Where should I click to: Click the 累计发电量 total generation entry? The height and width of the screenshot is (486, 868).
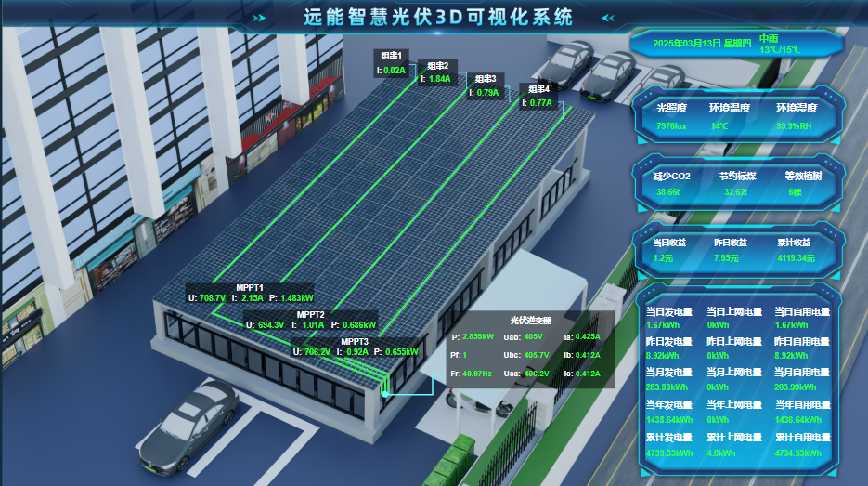[x=668, y=444]
